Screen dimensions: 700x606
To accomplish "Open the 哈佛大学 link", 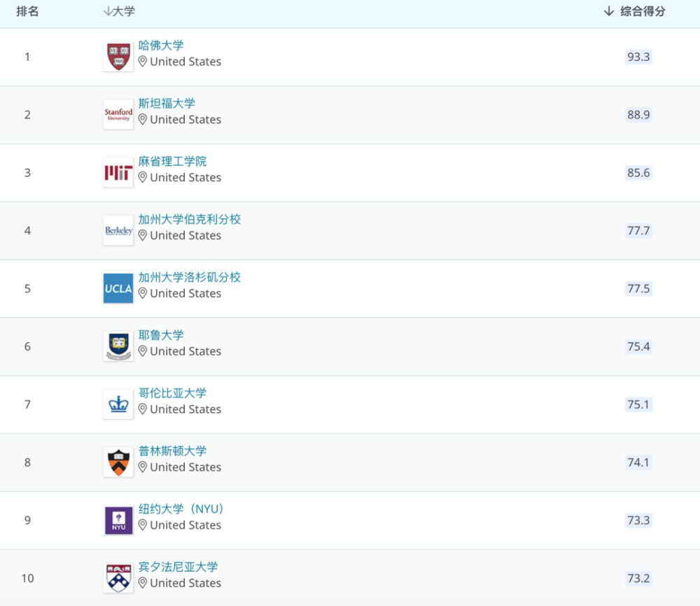I will 161,45.
